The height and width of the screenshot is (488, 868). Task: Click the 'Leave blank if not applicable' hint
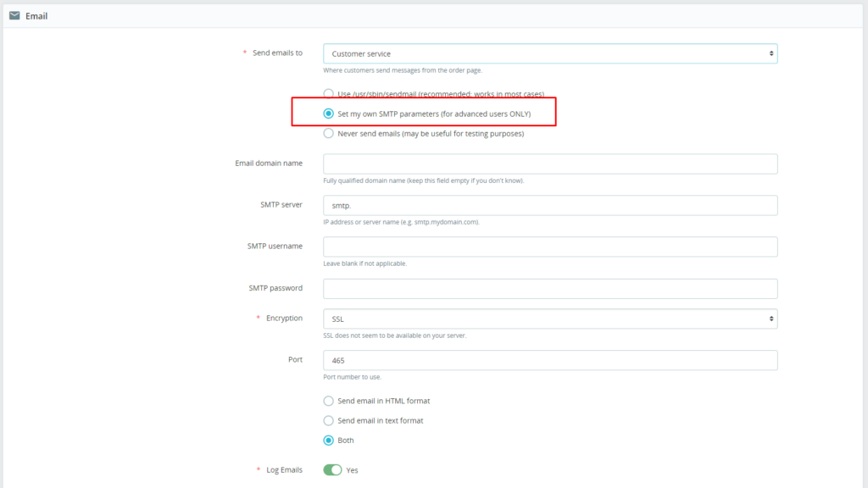364,263
